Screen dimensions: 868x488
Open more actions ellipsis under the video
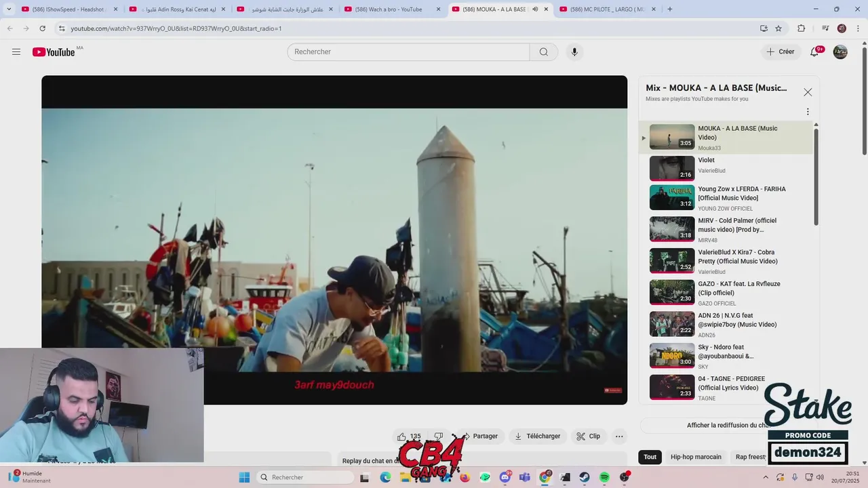coord(619,436)
